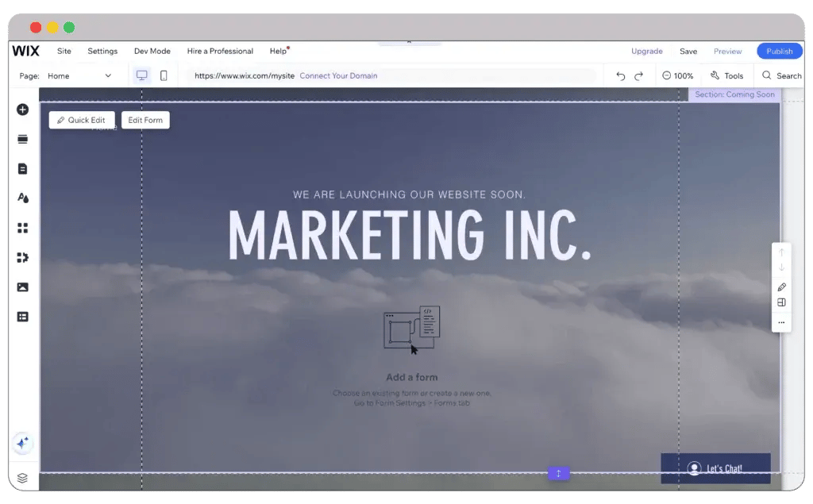Click the Publish button

point(779,51)
